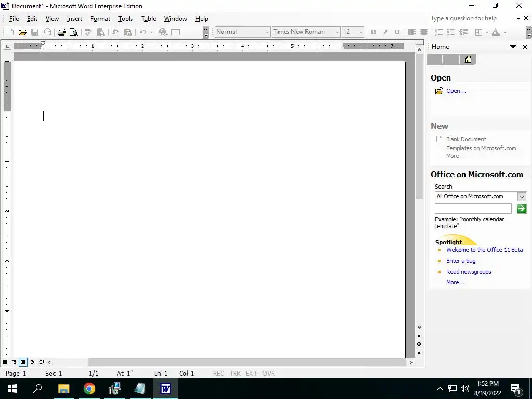This screenshot has width=532, height=399.
Task: Click the Undo arrow icon
Action: pos(143,32)
